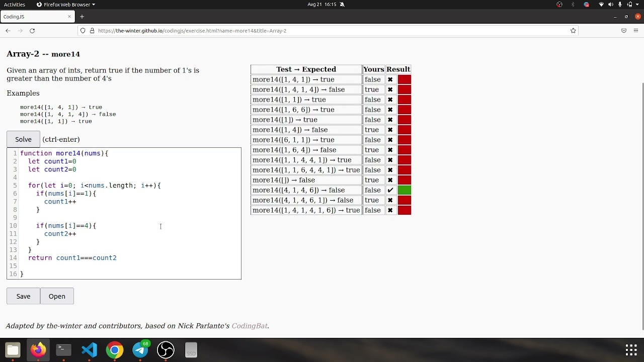Open Activities overview
The image size is (644, 362).
(x=15, y=5)
